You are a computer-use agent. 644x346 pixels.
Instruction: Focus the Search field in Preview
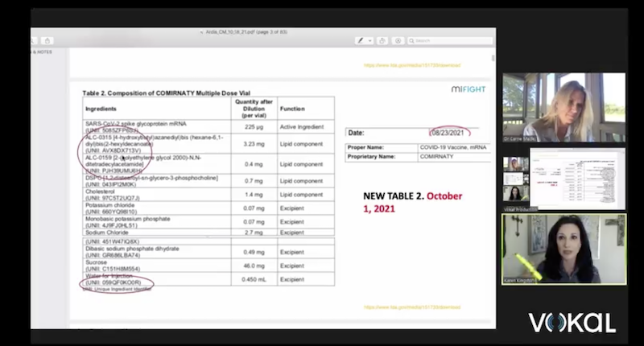pos(449,40)
